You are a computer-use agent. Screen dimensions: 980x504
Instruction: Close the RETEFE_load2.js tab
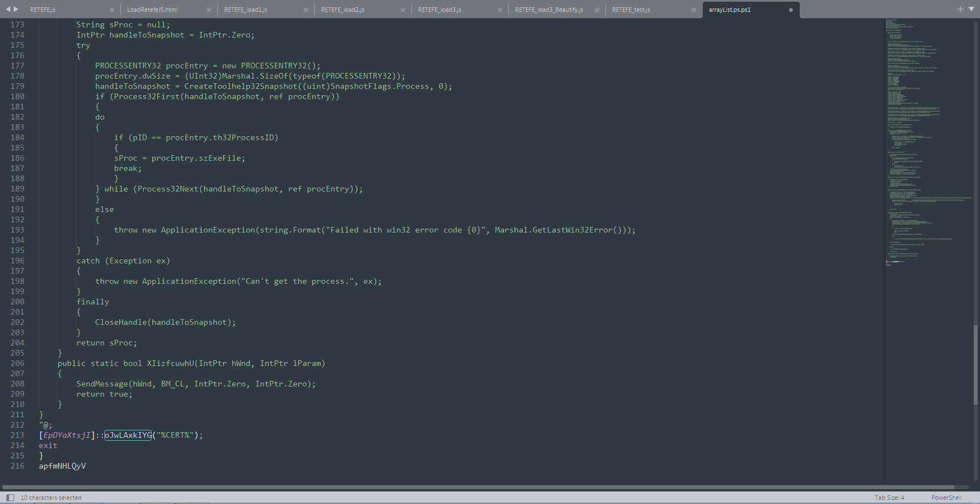(403, 10)
